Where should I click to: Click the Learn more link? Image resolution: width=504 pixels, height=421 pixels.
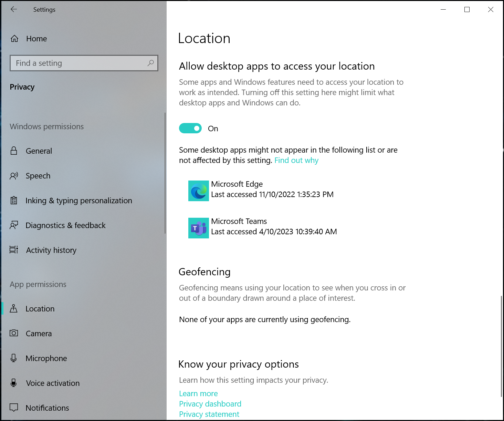[198, 393]
